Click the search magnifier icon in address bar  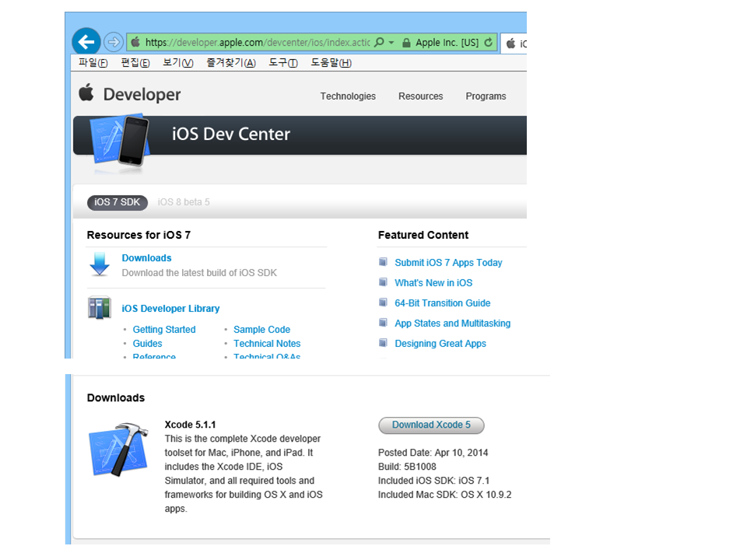(x=379, y=43)
